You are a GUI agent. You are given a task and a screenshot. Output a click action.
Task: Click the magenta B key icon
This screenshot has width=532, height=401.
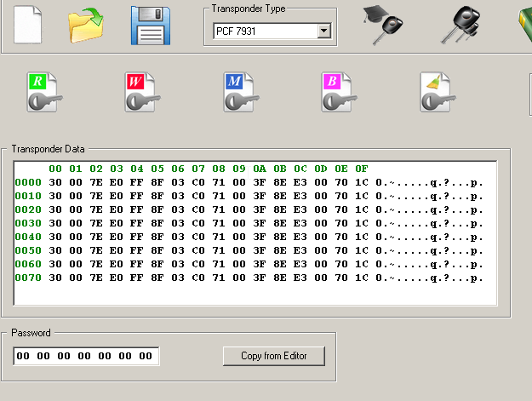point(339,92)
